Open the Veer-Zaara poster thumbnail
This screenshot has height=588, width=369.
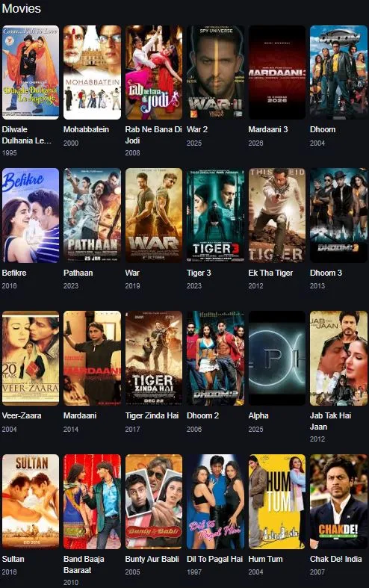(x=31, y=358)
